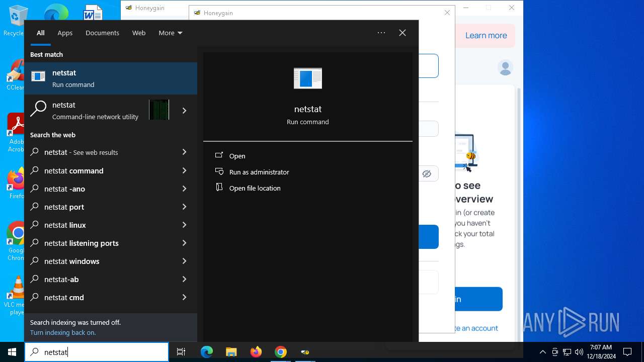644x362 pixels.
Task: Switch to the Web search tab
Action: [139, 33]
